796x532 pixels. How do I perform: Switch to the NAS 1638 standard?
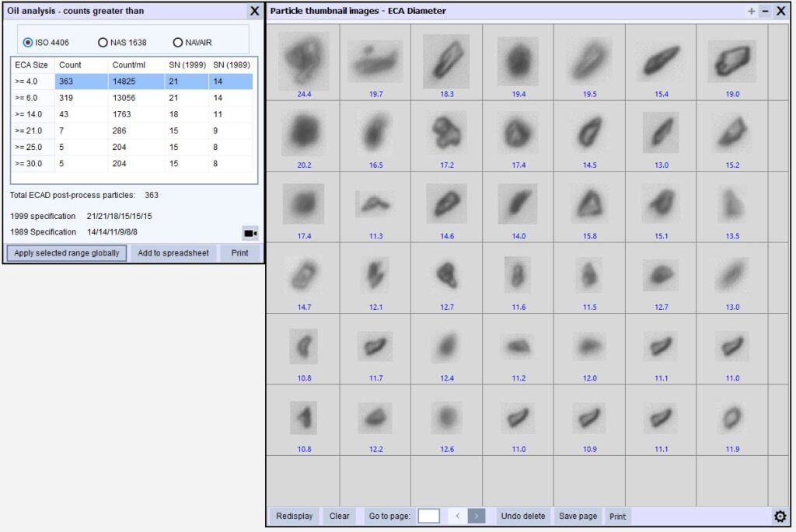click(102, 42)
